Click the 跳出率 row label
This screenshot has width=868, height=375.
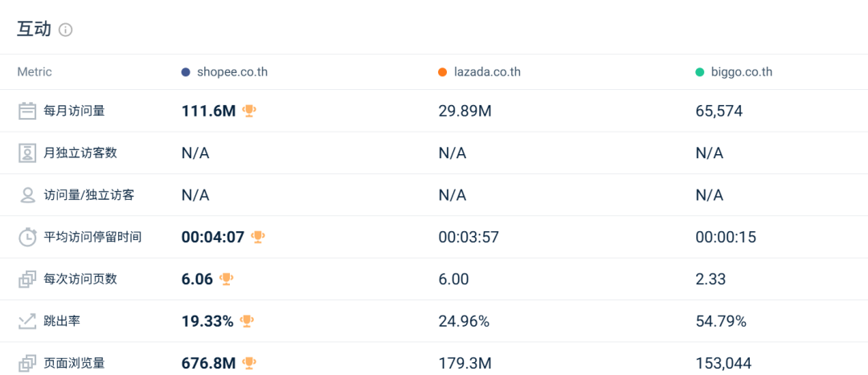62,321
